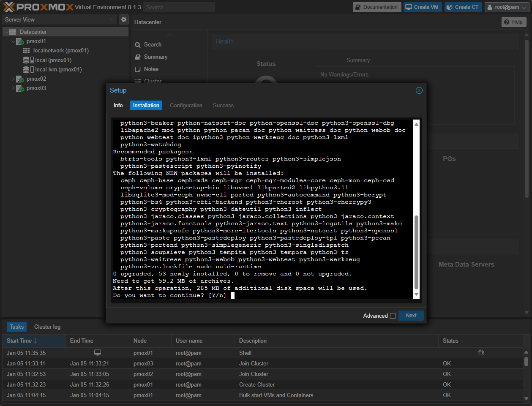Enable the Advanced checkbox
The image size is (532, 406).
tap(393, 316)
